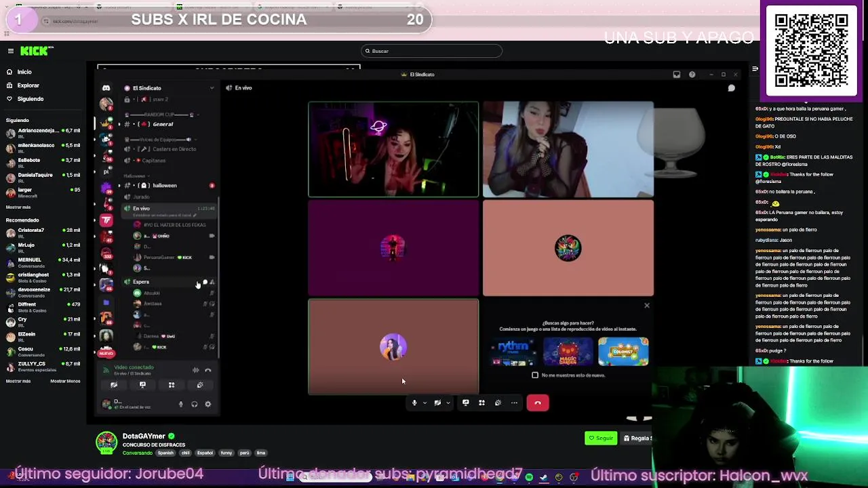Select the funny stream tag
This screenshot has height=488, width=868.
[226, 453]
